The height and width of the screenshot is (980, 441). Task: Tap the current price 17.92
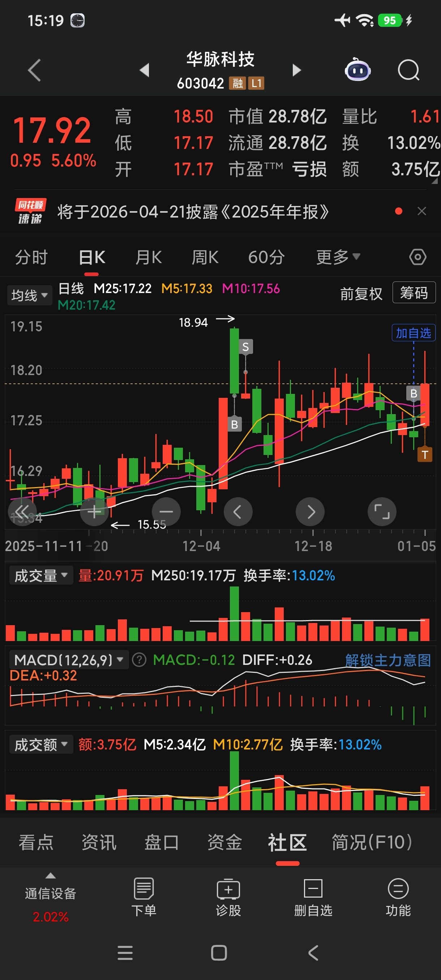pos(52,130)
